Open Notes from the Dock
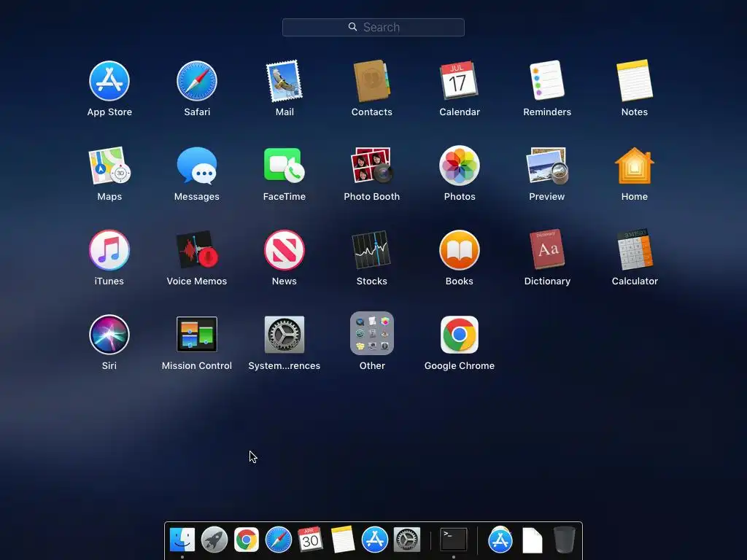The image size is (747, 560). click(343, 540)
